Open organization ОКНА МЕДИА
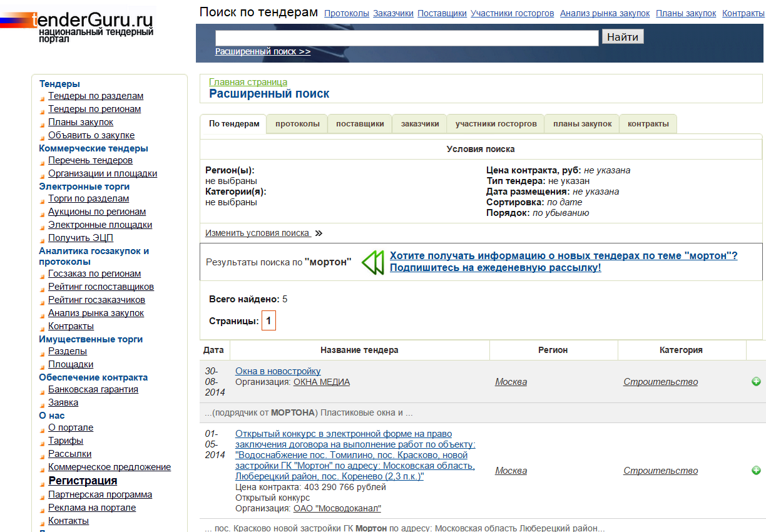 (x=322, y=382)
